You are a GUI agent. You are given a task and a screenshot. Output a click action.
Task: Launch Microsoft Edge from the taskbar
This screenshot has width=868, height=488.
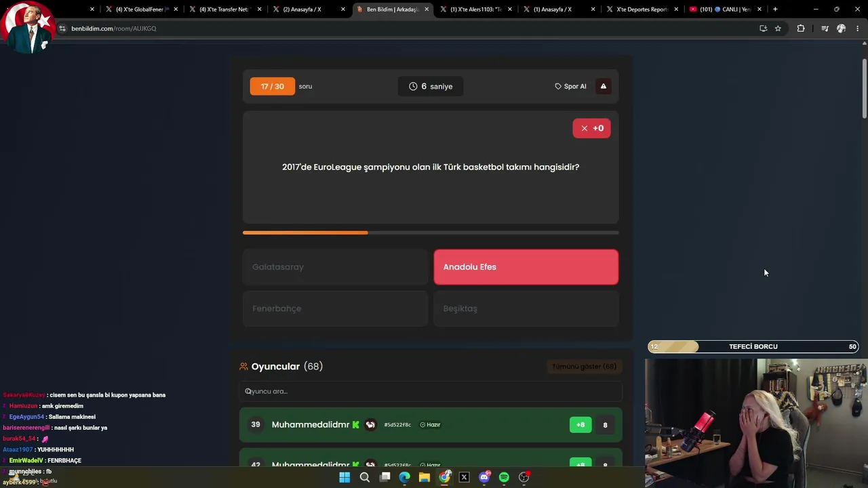[405, 477]
